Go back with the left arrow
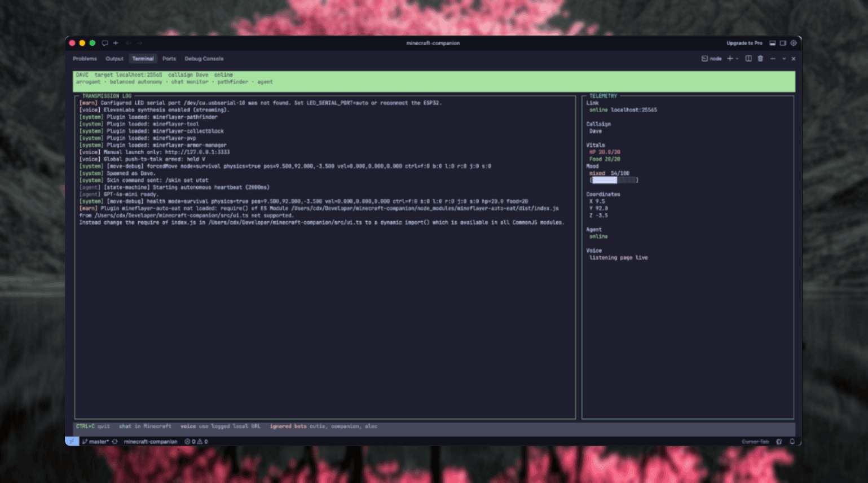 click(129, 43)
